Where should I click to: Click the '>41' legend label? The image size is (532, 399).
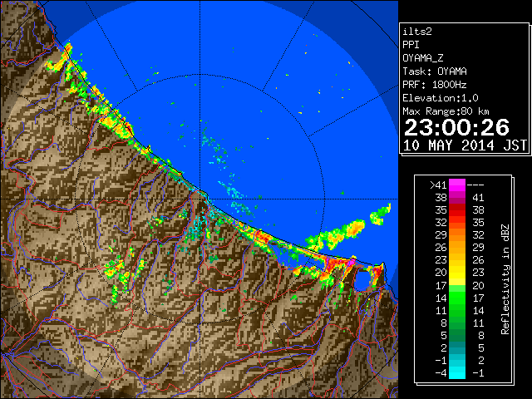coord(438,185)
